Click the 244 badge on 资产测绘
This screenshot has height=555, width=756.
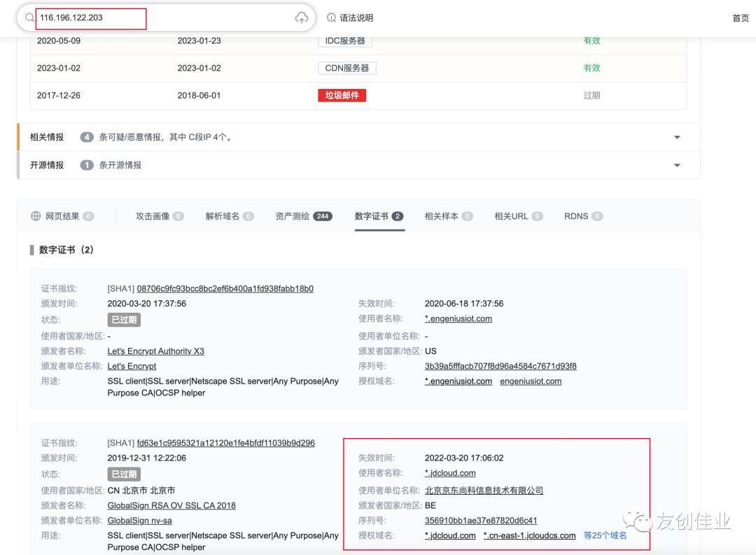[x=323, y=216]
